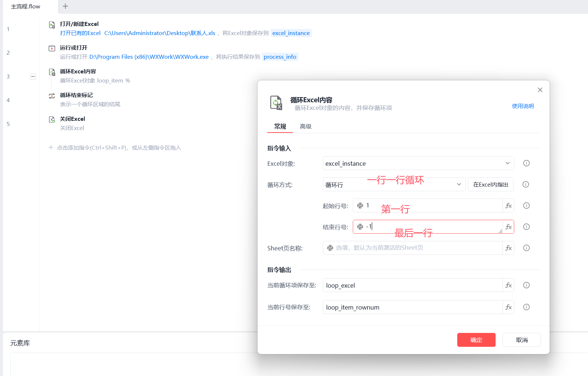Image resolution: width=588 pixels, height=376 pixels.
Task: Add a new flow tab with plus
Action: point(65,6)
